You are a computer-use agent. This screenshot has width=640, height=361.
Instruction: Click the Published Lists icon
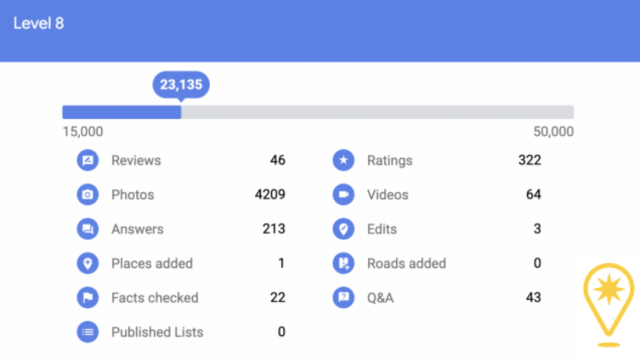[88, 332]
